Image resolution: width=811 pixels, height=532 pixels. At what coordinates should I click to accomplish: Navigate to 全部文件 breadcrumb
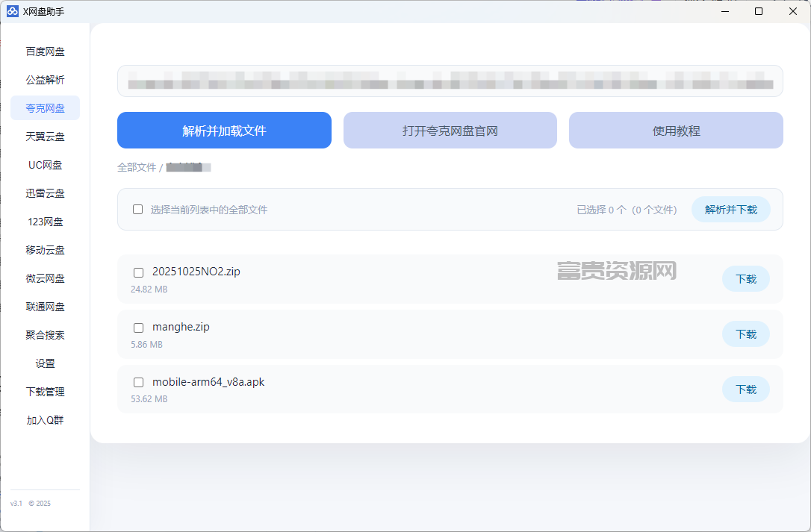(137, 167)
